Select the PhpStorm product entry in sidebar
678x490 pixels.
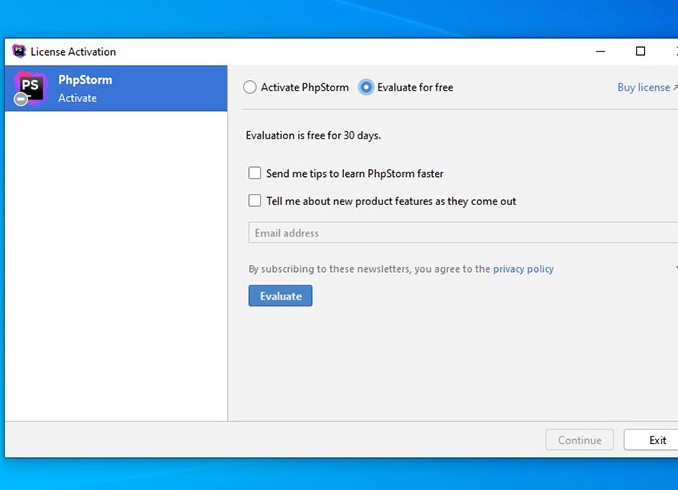click(x=116, y=88)
